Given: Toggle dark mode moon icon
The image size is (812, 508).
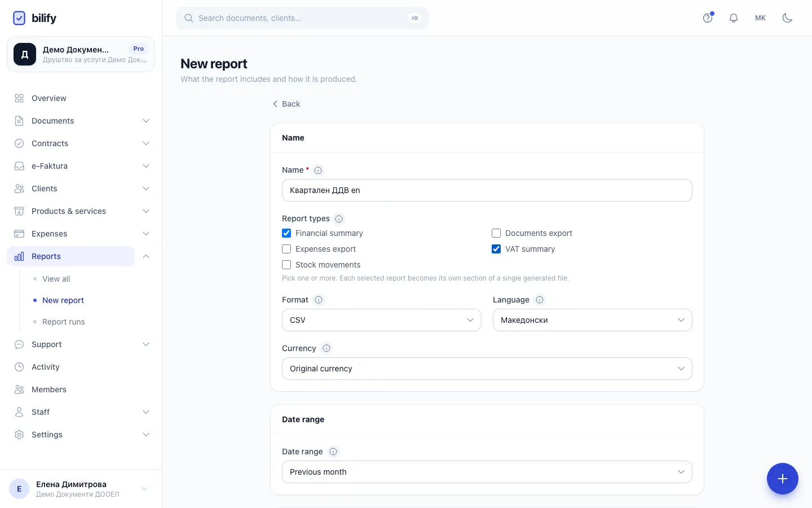Looking at the screenshot, I should point(788,18).
